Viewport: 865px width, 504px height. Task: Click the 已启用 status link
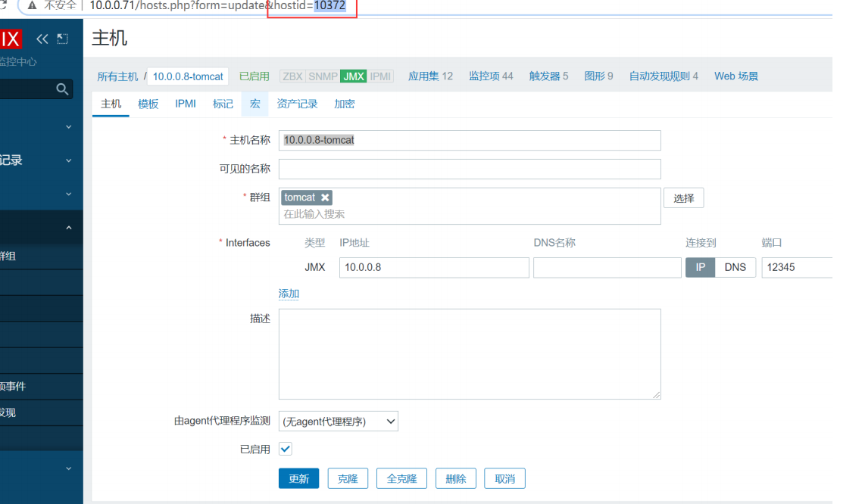[255, 76]
